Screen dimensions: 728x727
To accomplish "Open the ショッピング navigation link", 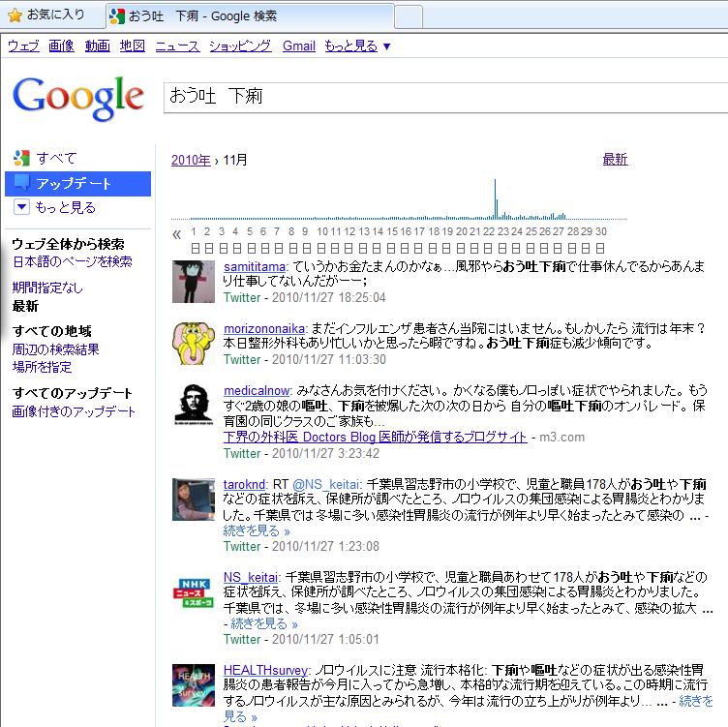I will (240, 45).
